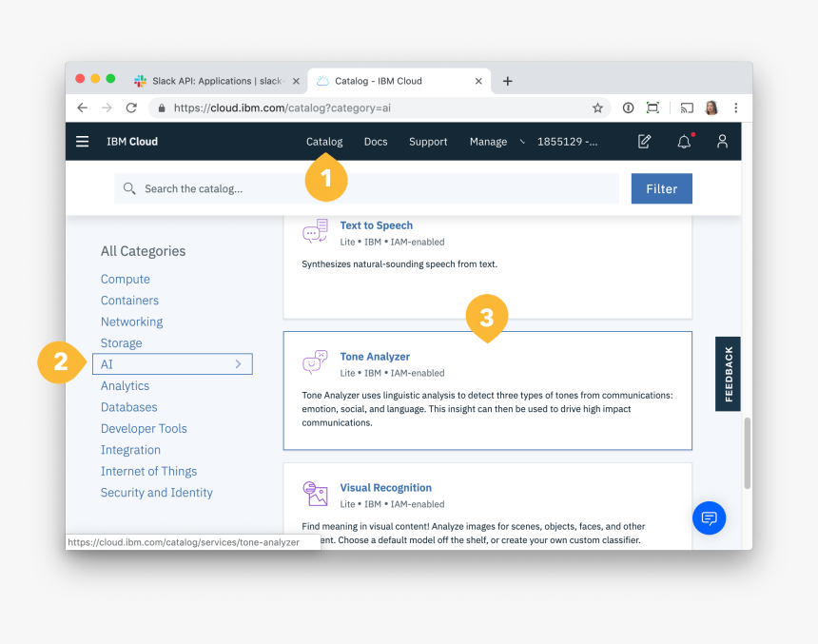Select the Compute category
Image resolution: width=818 pixels, height=644 pixels.
click(126, 279)
